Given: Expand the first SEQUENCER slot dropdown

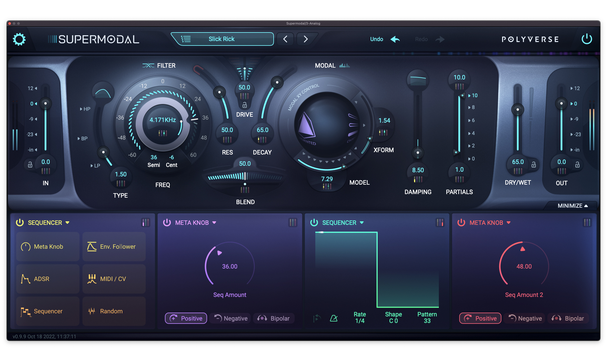Looking at the screenshot, I should click(x=67, y=223).
